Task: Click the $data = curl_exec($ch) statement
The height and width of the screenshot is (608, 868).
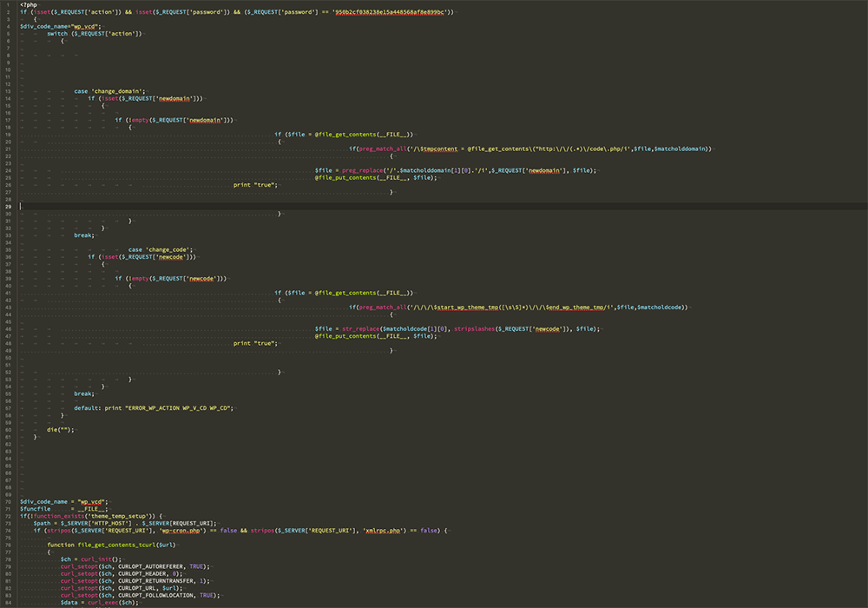Action: 99,602
